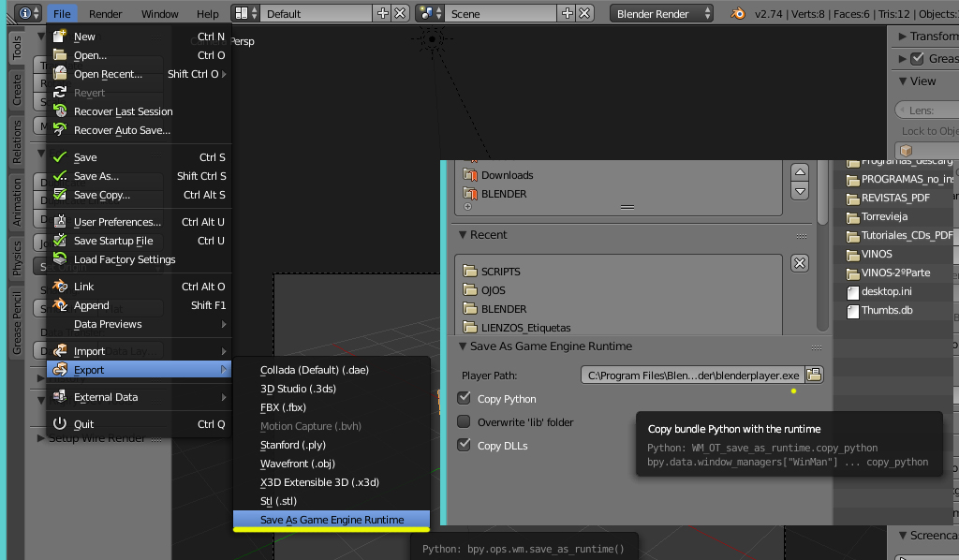Collapse the Recent panel
959x560 pixels.
(x=463, y=235)
